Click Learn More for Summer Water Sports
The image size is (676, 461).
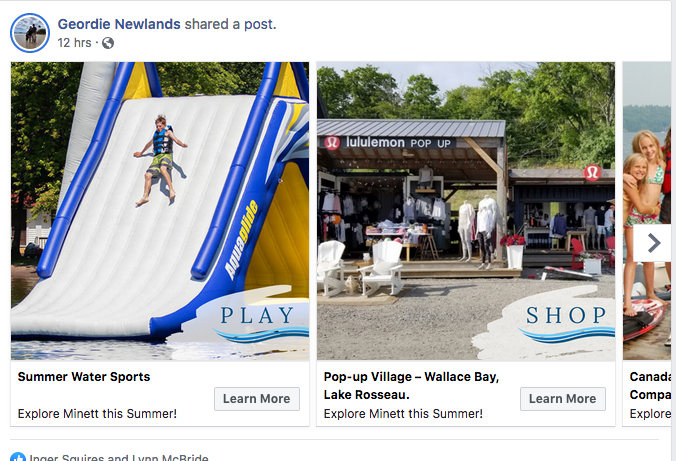click(x=257, y=399)
